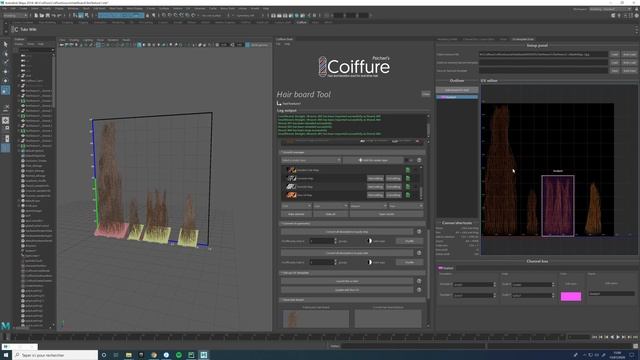This screenshot has width=640, height=360.
Task: Click the Windows Start button
Action: (6, 355)
